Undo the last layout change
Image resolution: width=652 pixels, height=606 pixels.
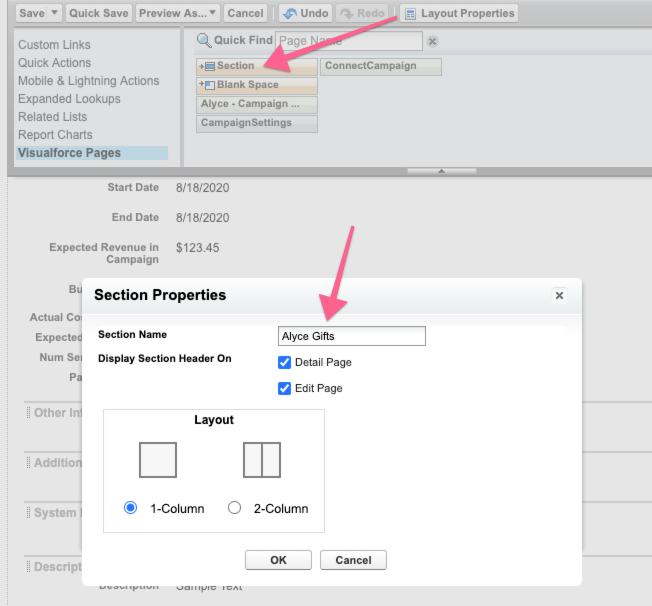tap(306, 13)
